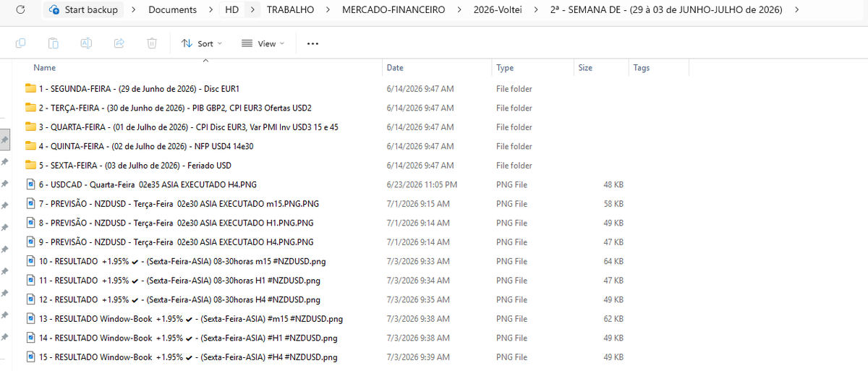Select folder icon of 1 - SEGUNDA-FEIRA

[x=30, y=88]
